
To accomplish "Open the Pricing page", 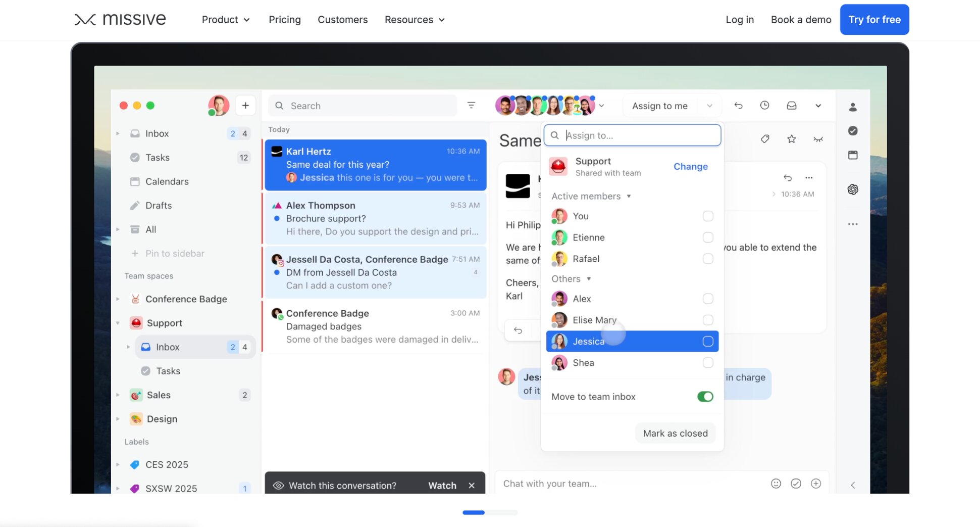I will tap(285, 20).
